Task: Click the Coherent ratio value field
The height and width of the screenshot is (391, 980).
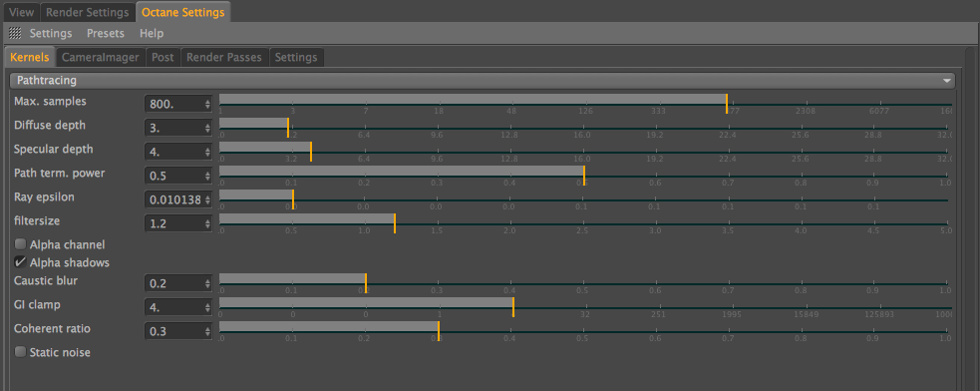Action: pos(178,331)
